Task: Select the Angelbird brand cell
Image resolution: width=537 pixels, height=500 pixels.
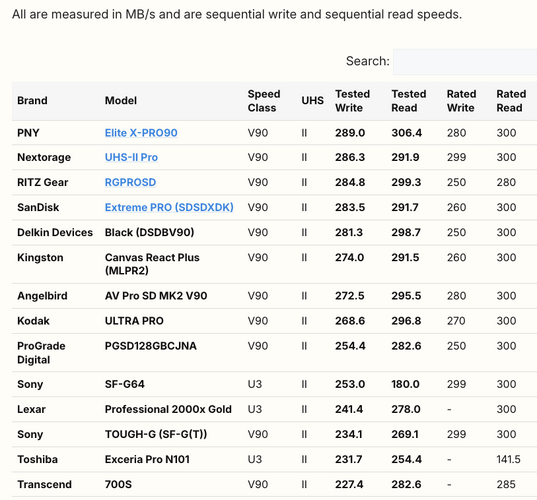Action: [x=42, y=296]
